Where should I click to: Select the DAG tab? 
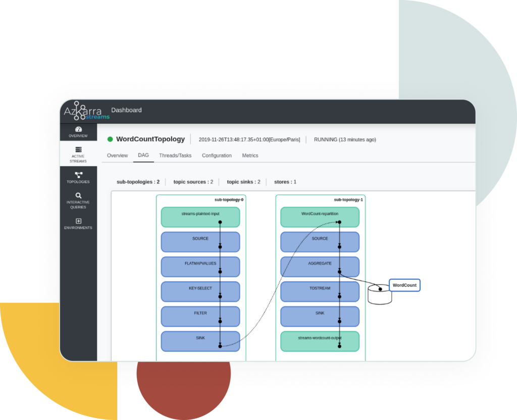(x=143, y=155)
